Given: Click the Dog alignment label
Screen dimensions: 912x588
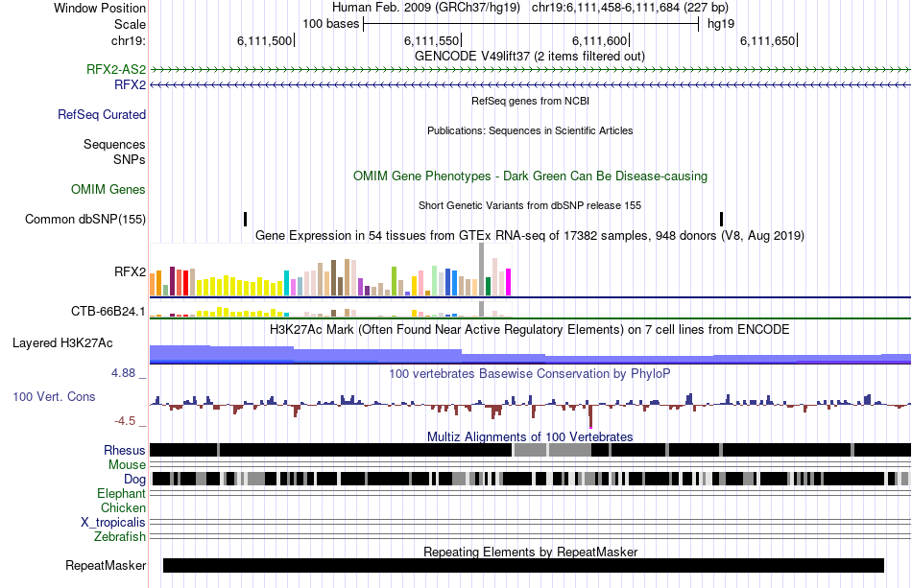Looking at the screenshot, I should coord(134,479).
